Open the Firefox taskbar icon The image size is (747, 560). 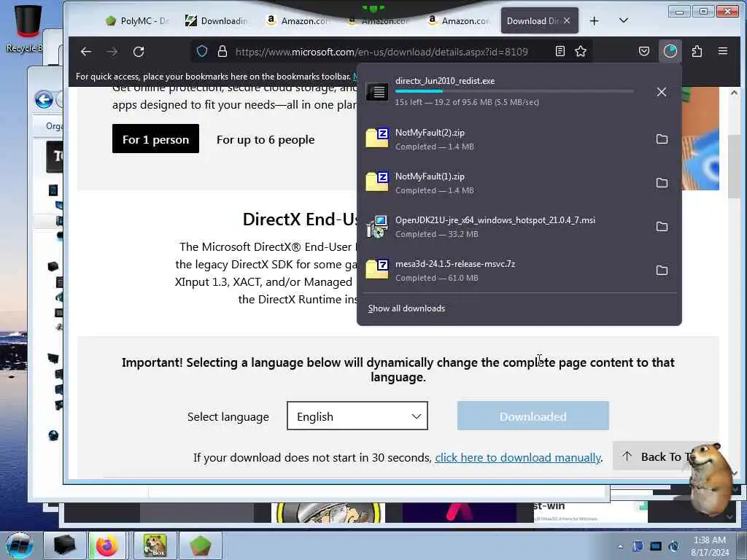107,545
